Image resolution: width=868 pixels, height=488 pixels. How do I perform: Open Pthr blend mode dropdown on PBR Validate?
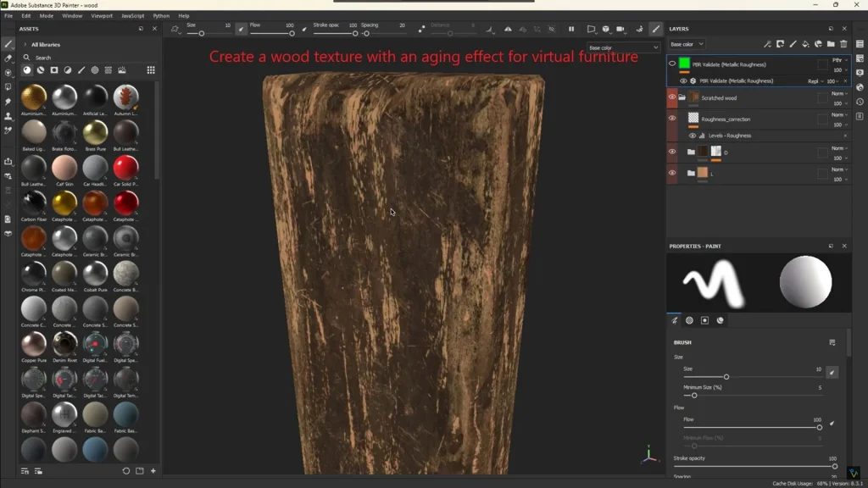click(840, 60)
